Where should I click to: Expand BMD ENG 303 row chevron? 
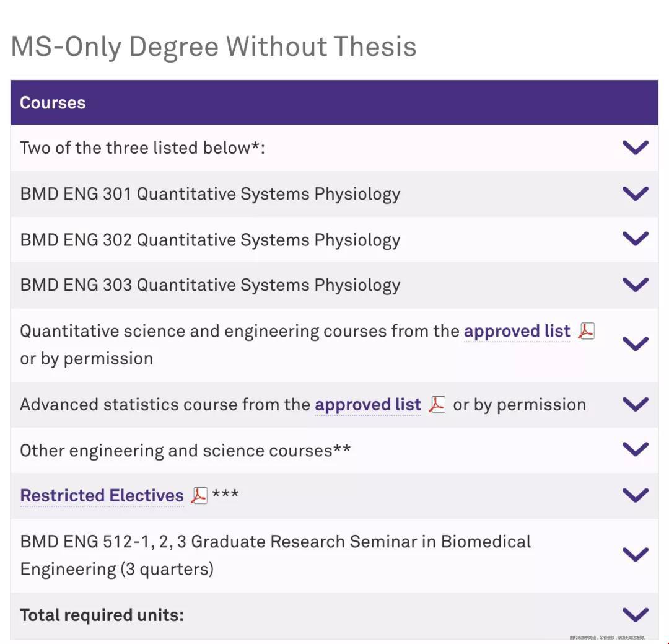636,285
